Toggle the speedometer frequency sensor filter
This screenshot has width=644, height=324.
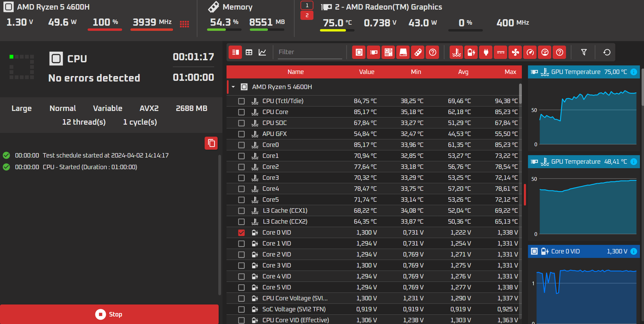(530, 52)
